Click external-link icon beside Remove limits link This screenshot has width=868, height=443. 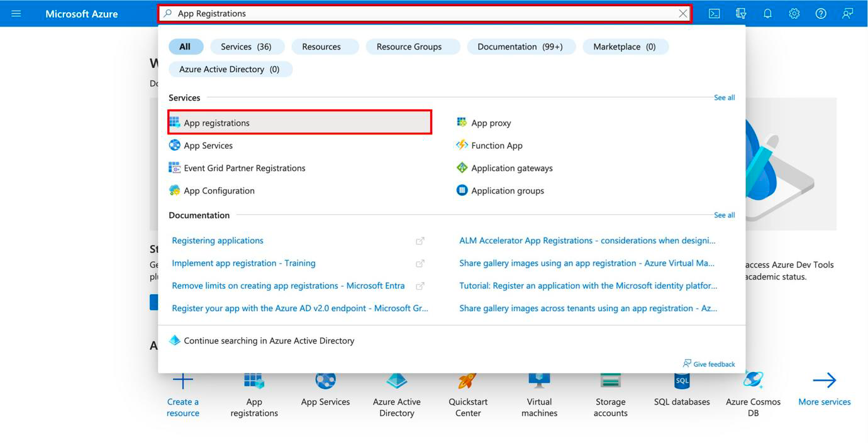[420, 286]
